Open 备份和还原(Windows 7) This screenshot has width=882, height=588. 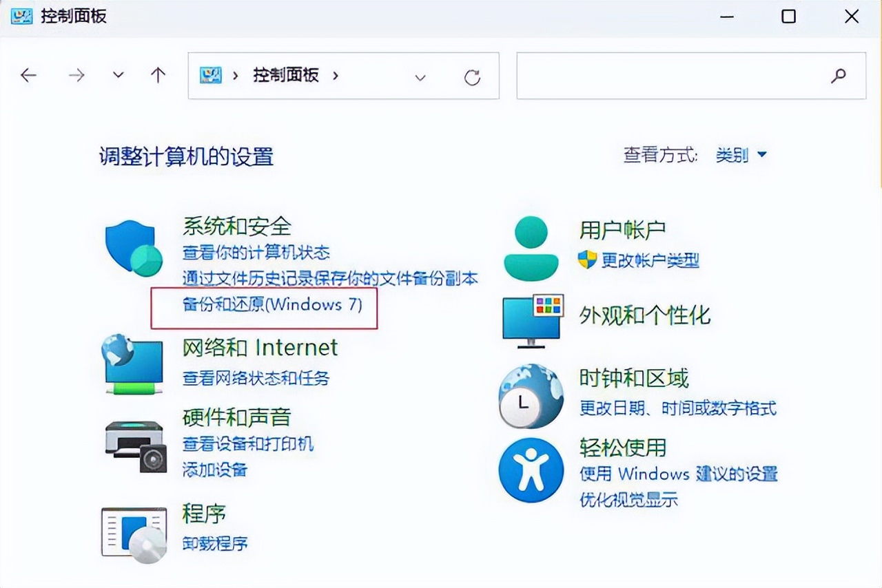click(x=271, y=305)
